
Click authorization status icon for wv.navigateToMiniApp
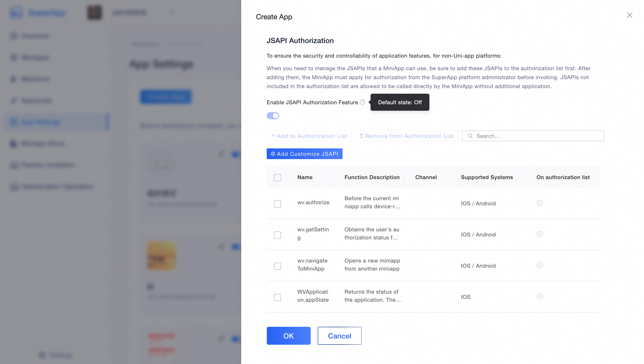coord(540,265)
